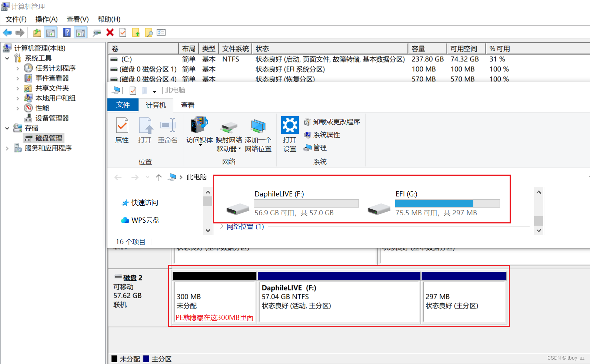
Task: Click the Explorer up-arrow navigation button
Action: [159, 178]
